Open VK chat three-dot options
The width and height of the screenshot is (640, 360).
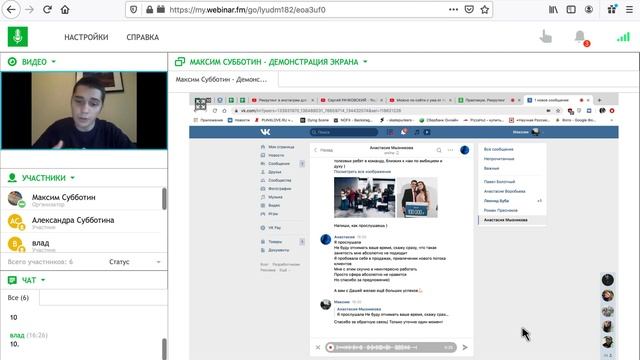[450, 150]
